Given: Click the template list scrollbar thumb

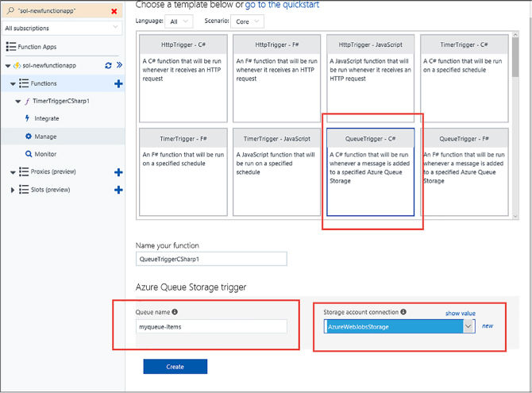Looking at the screenshot, I should pos(515,57).
